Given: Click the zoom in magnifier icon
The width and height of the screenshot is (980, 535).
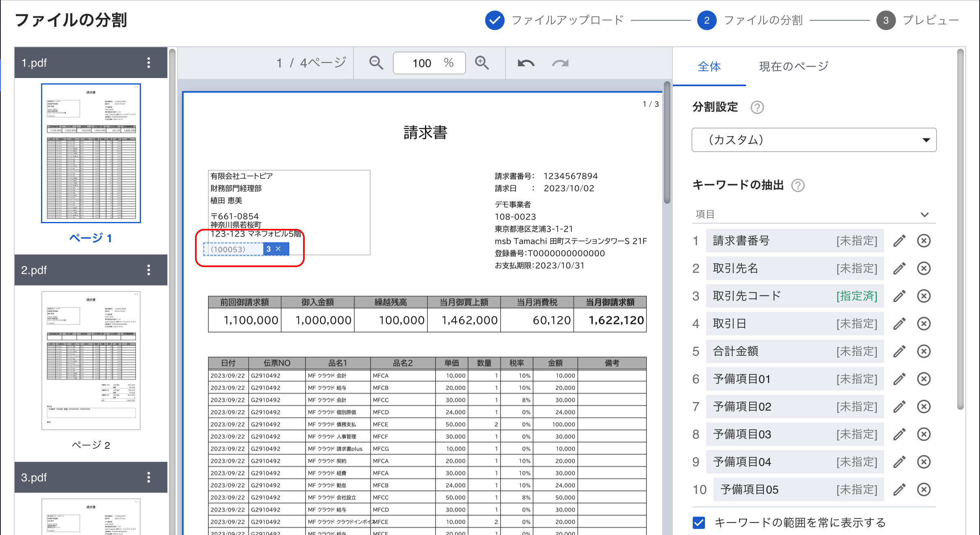Looking at the screenshot, I should [x=482, y=63].
